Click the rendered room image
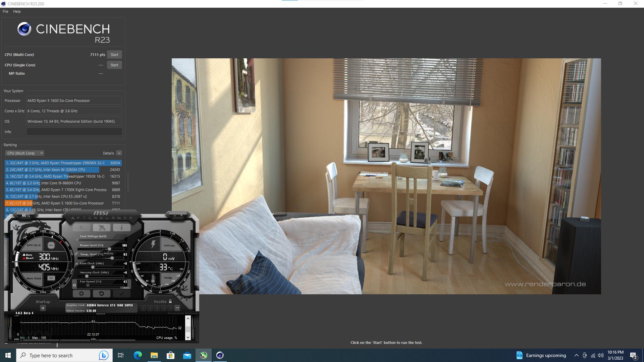 (x=386, y=176)
